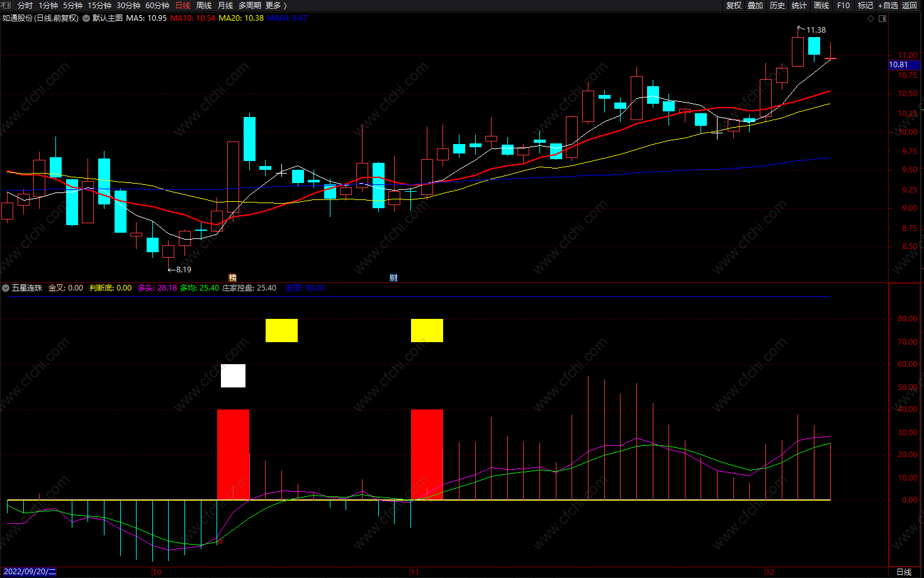This screenshot has height=578, width=924.
Task: Click the 多均: 25.40 value
Action: (x=200, y=288)
